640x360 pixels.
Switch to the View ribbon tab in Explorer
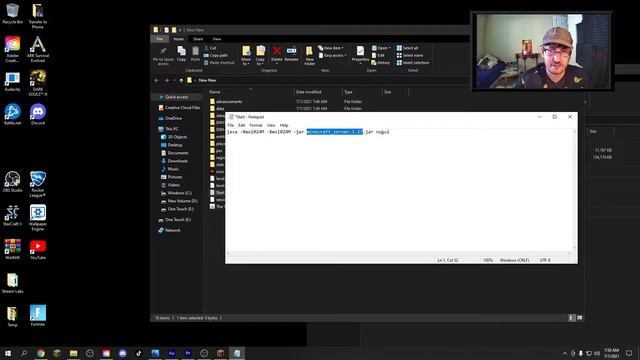(217, 39)
